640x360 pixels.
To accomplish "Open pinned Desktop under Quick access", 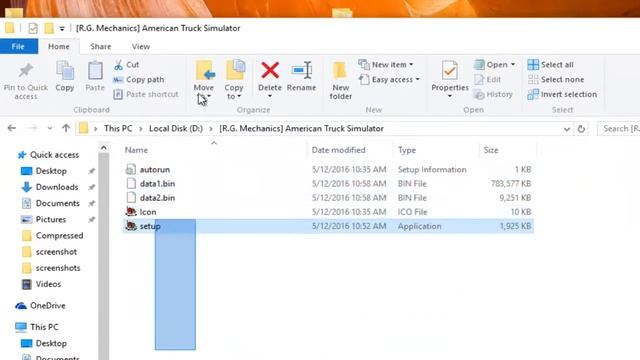I will (x=51, y=171).
